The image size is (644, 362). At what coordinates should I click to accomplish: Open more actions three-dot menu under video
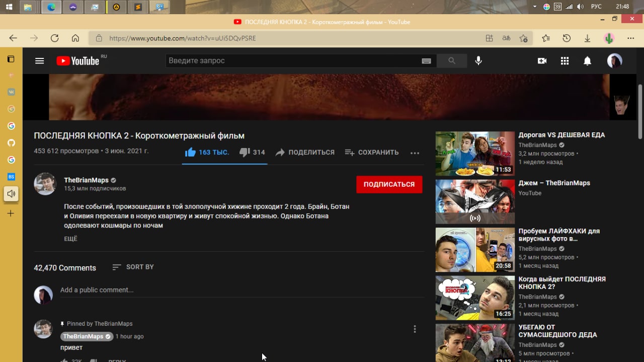point(415,153)
